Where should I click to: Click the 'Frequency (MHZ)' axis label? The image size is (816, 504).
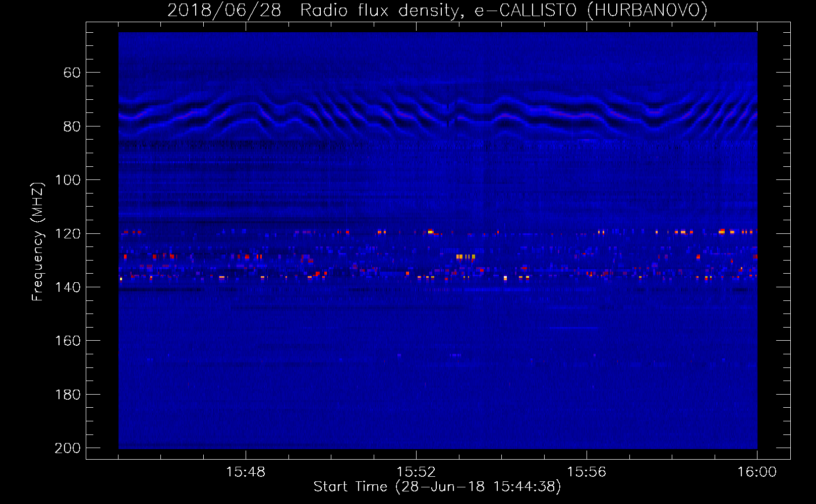[38, 242]
